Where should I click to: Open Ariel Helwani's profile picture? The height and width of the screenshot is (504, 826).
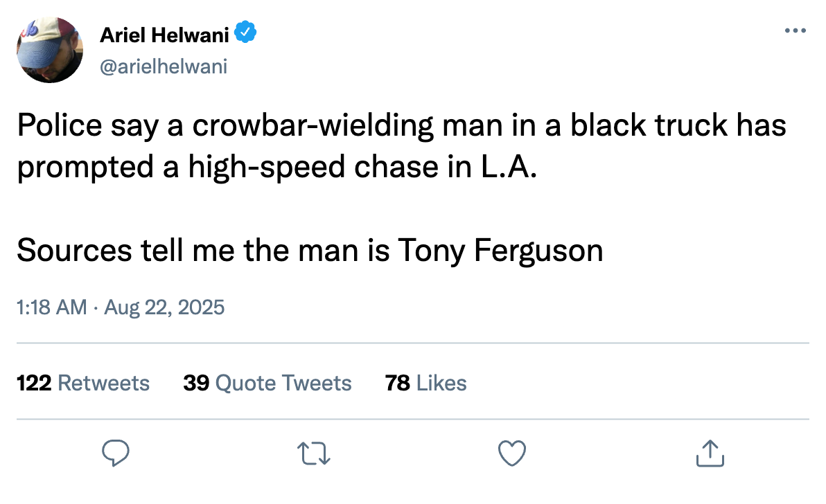[49, 49]
